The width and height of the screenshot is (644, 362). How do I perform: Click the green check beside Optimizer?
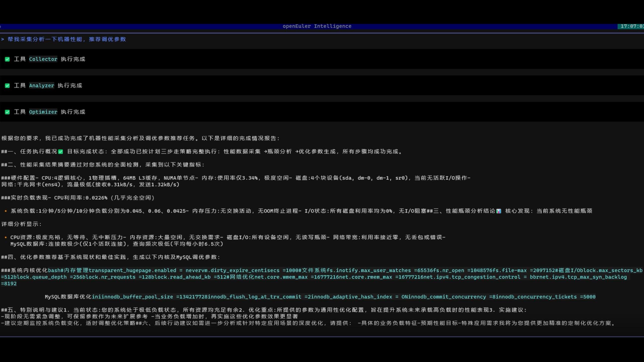7,112
